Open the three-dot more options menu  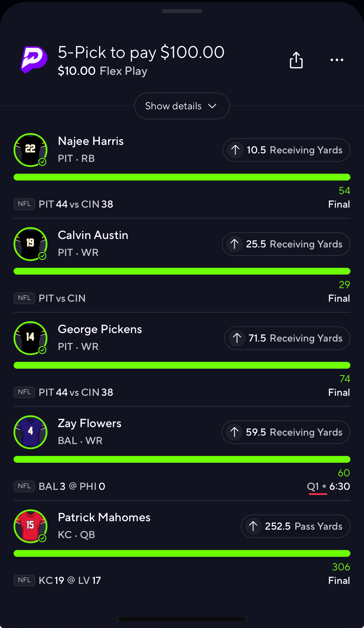pos(337,60)
